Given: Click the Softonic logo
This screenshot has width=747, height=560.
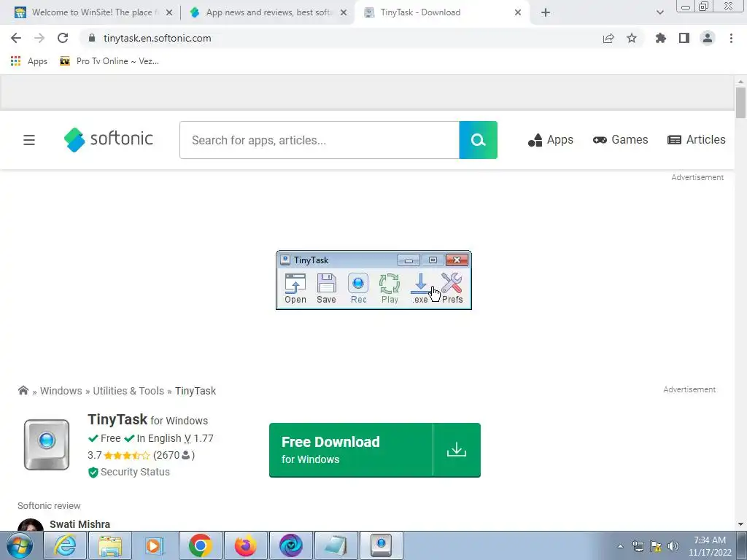Looking at the screenshot, I should pos(109,139).
